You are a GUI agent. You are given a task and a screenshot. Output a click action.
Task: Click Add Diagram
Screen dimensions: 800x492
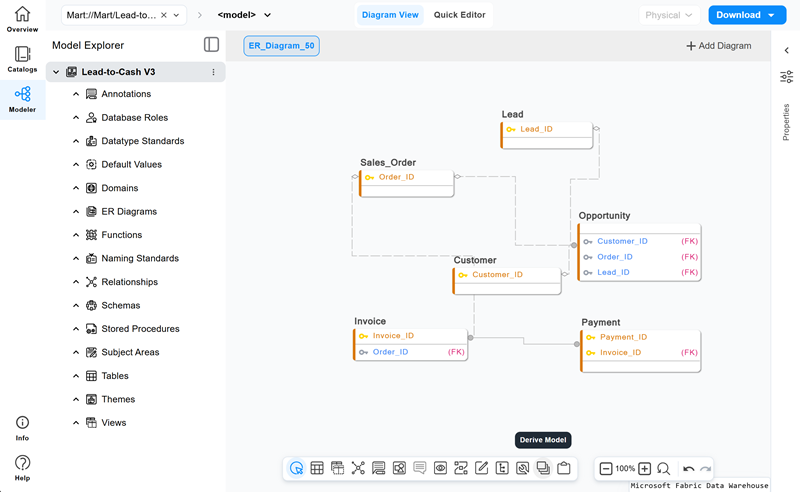tap(718, 45)
